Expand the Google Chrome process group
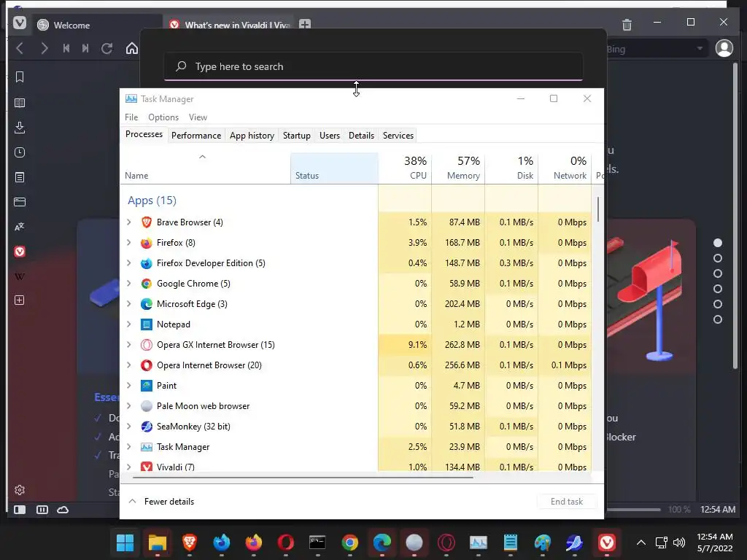The image size is (747, 560). (129, 284)
